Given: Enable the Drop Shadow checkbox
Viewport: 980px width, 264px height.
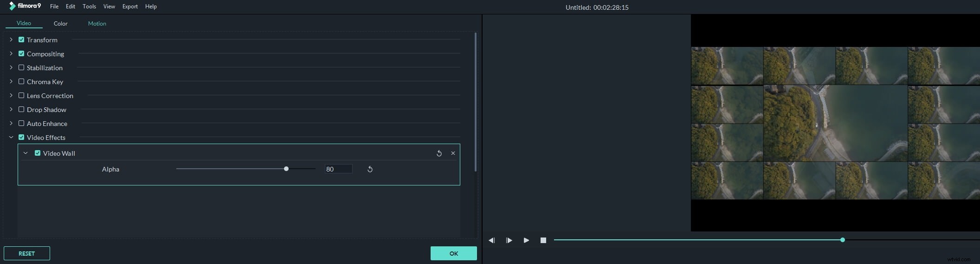Looking at the screenshot, I should click(21, 110).
